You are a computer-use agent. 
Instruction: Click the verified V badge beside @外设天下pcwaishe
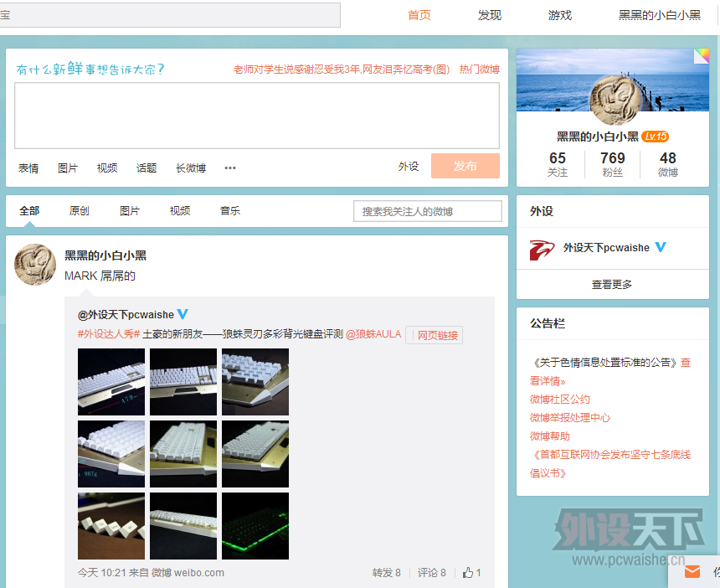[183, 314]
